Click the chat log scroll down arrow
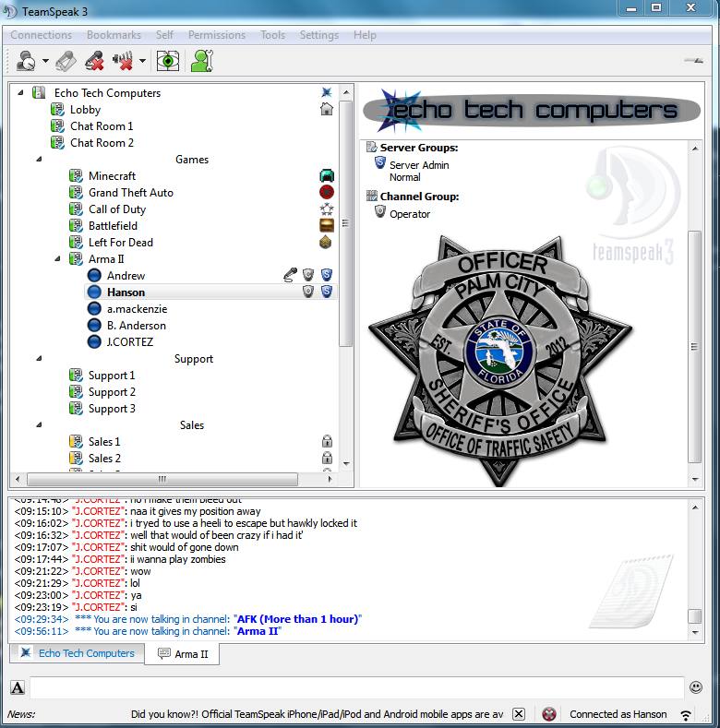The height and width of the screenshot is (728, 720). point(695,632)
